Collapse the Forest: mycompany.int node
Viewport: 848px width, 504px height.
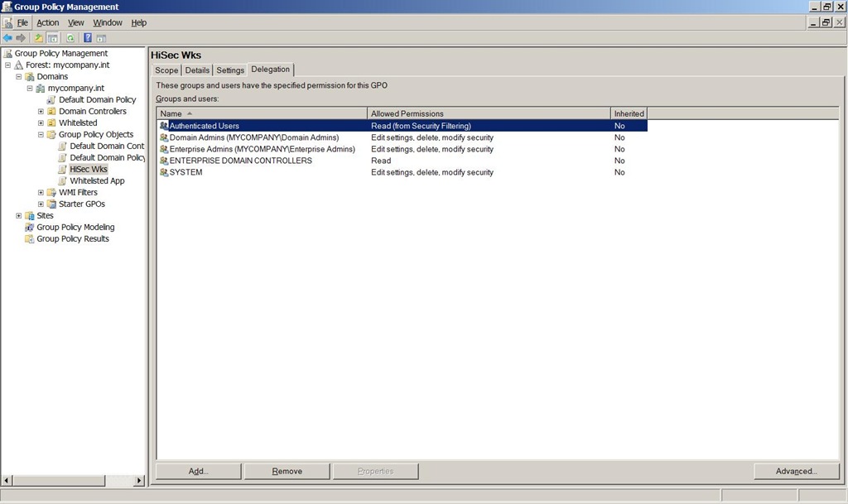(x=7, y=65)
